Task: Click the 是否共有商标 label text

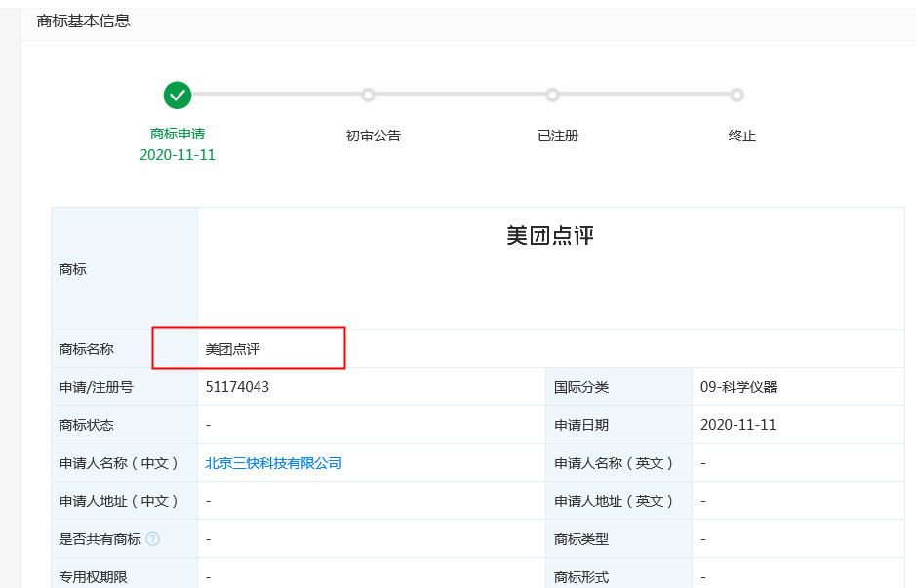Action: 100,539
